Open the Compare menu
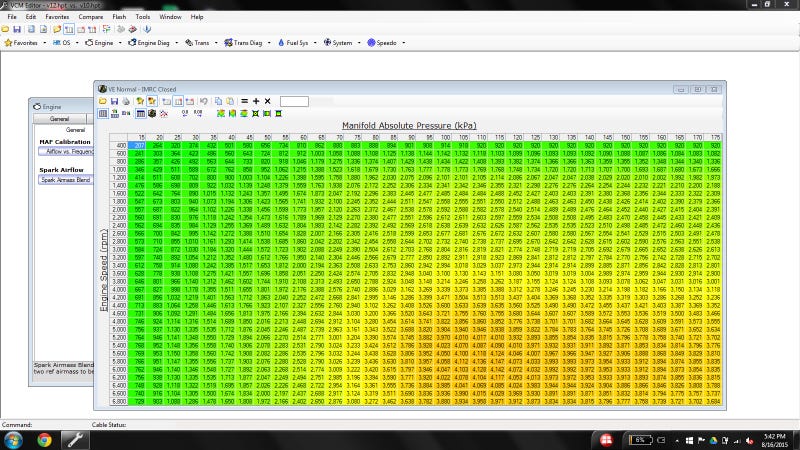800x450 pixels. (90, 17)
